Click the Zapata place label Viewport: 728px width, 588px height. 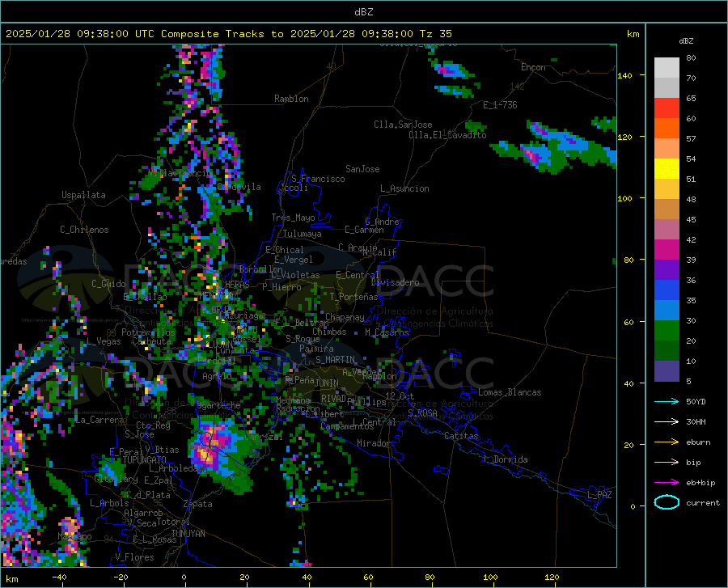(198, 504)
